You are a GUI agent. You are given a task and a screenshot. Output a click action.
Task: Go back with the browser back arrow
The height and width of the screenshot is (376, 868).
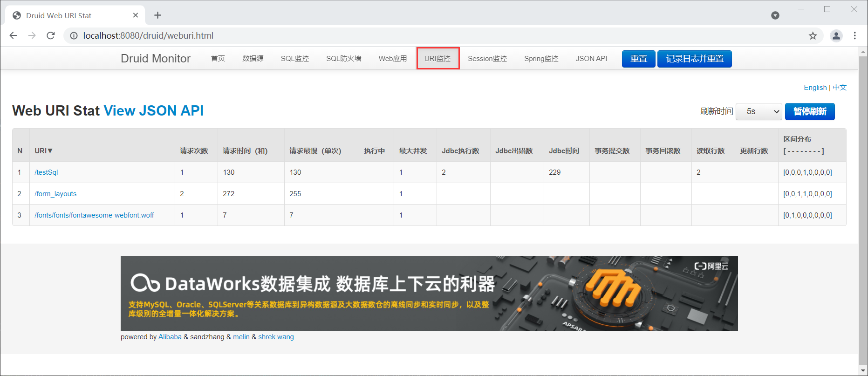pyautogui.click(x=13, y=35)
